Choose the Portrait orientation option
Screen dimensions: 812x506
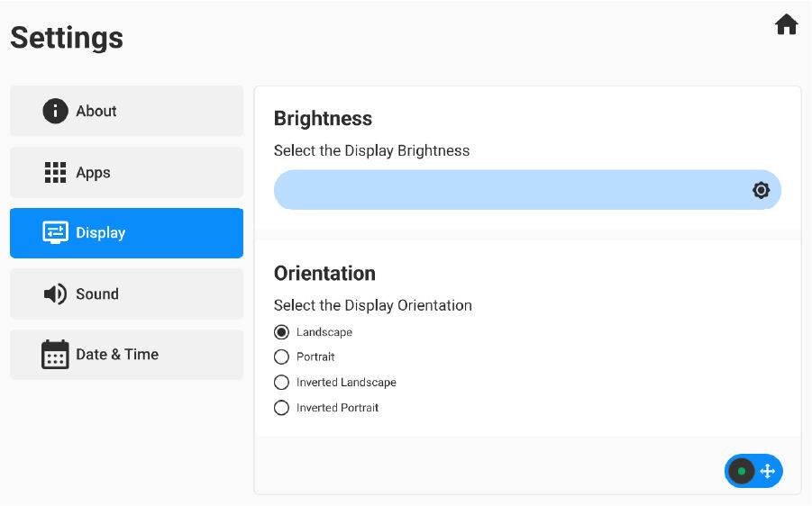(x=281, y=357)
